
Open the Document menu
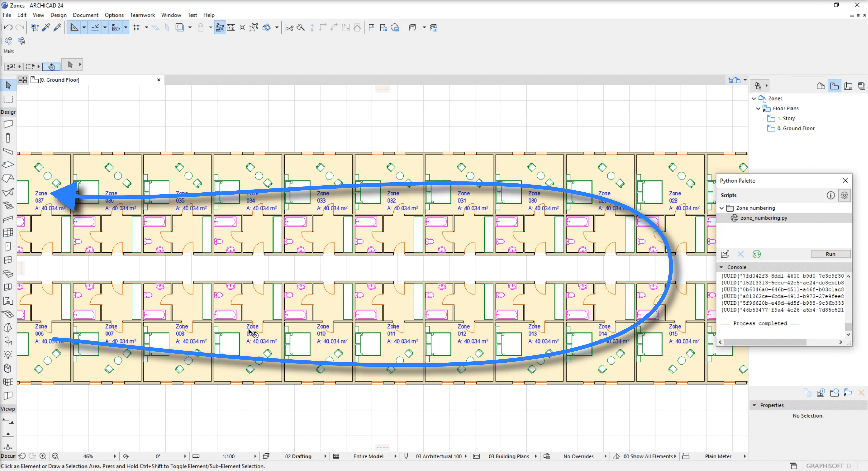(x=86, y=15)
